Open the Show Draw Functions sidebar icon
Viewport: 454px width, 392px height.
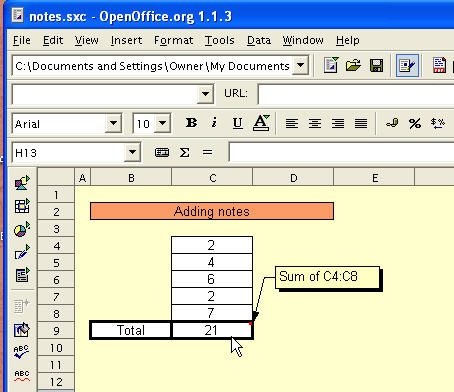click(x=22, y=252)
